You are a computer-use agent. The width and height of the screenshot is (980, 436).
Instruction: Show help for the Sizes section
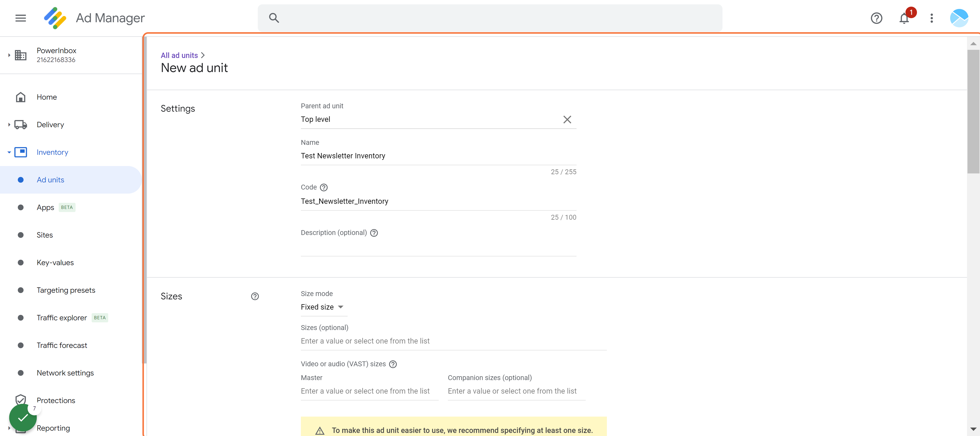[254, 296]
